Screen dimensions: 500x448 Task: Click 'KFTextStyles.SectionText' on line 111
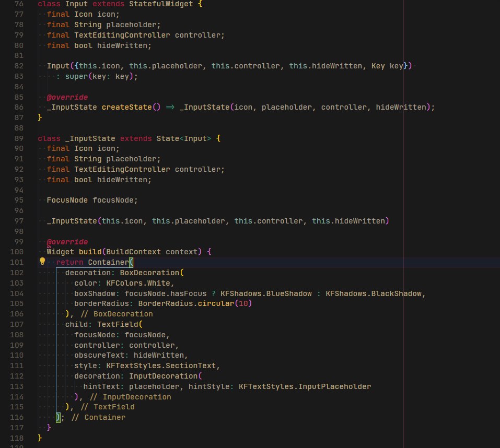(161, 366)
